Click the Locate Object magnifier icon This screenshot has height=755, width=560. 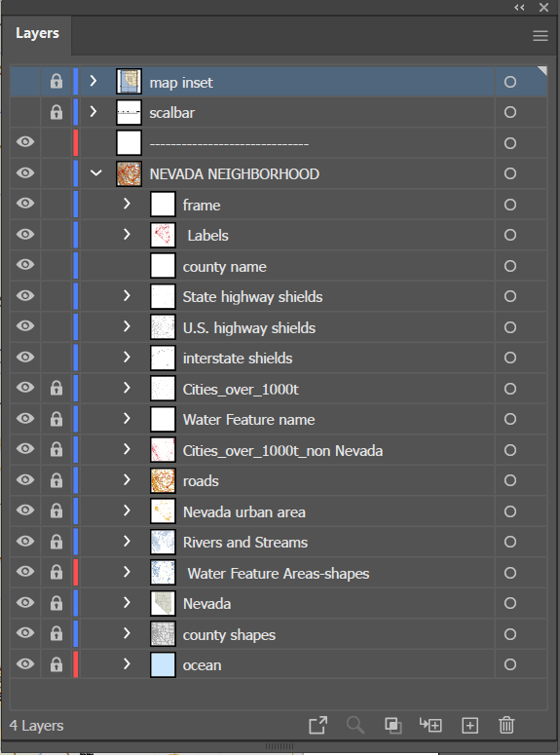[355, 725]
